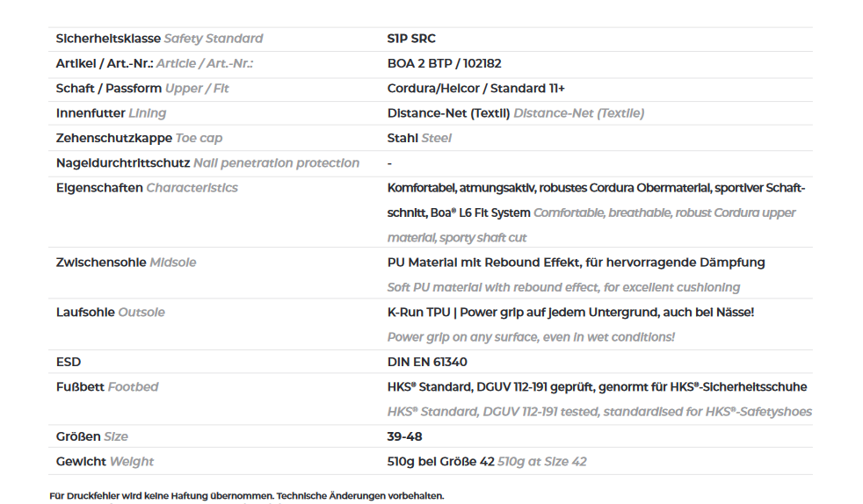Image resolution: width=863 pixels, height=504 pixels.
Task: Click article number BOA 2 BTP / 102182
Action: 444,64
